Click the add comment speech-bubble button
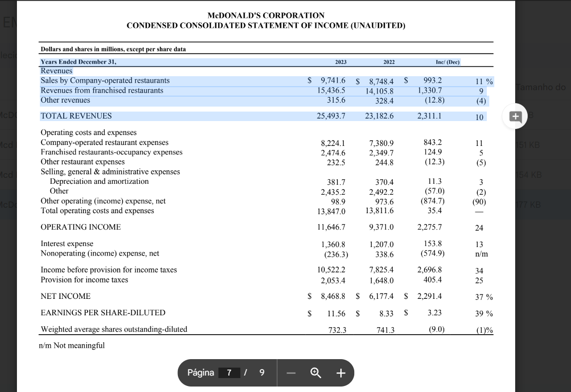 pyautogui.click(x=516, y=117)
